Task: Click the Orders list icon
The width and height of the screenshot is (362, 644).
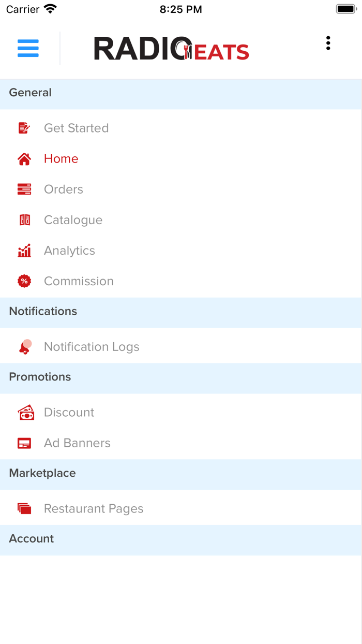Action: tap(24, 189)
